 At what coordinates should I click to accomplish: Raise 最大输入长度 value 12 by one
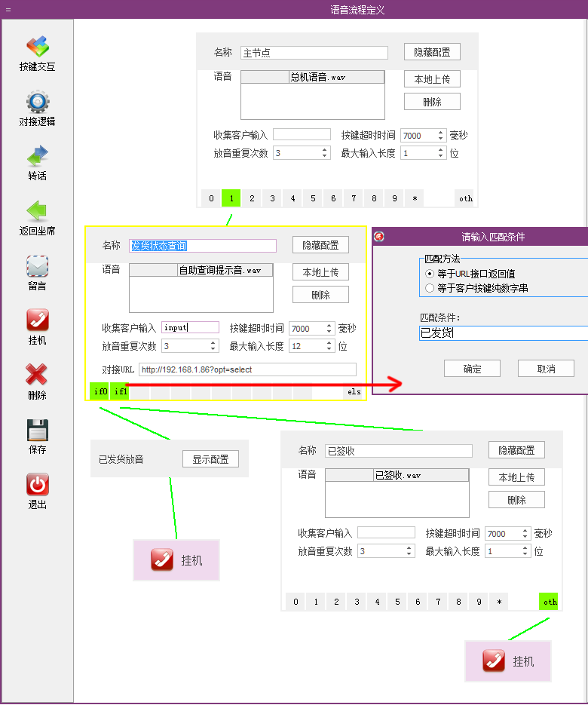(x=329, y=343)
